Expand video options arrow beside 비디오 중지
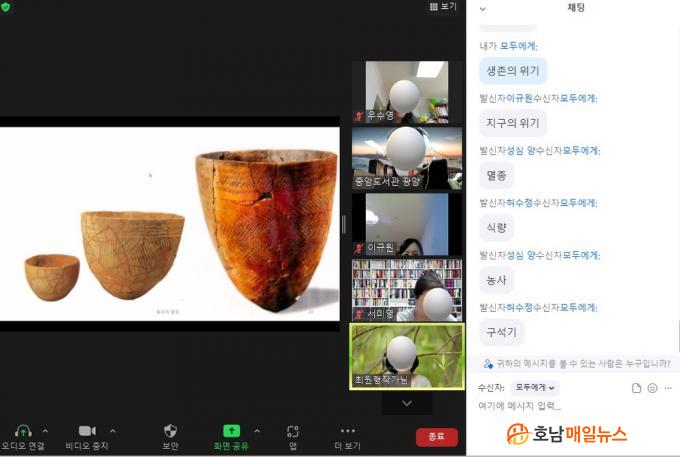The width and height of the screenshot is (680, 457). click(x=112, y=431)
